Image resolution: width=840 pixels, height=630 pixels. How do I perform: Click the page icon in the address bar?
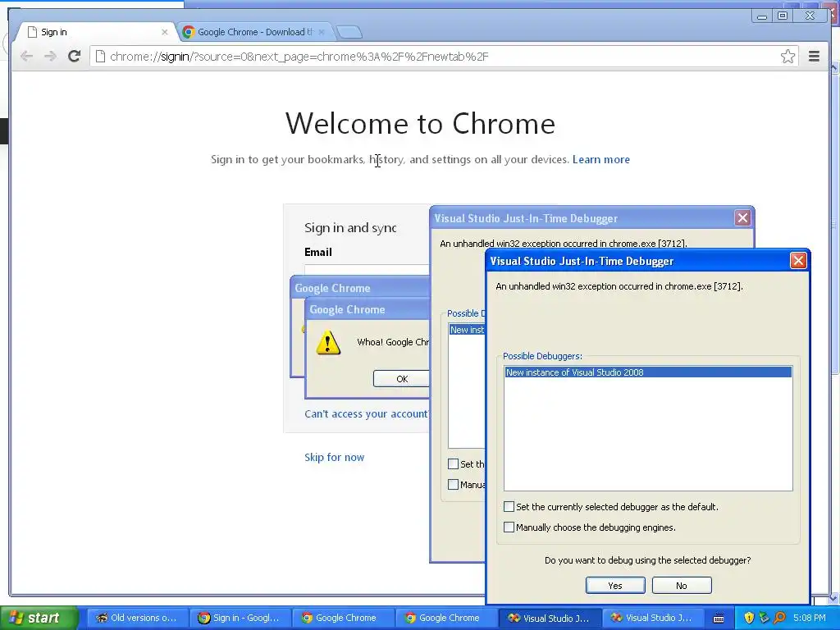pyautogui.click(x=100, y=57)
